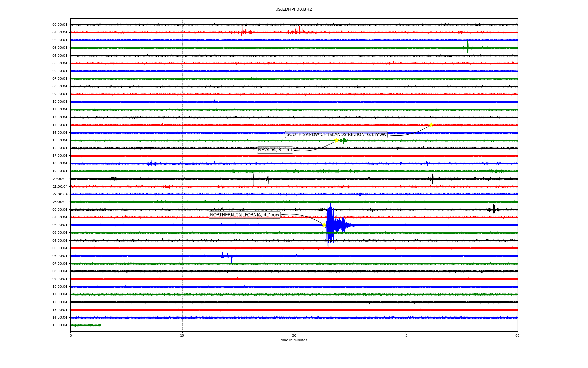
Task: Click the short green final trace segment
Action: tap(86, 325)
